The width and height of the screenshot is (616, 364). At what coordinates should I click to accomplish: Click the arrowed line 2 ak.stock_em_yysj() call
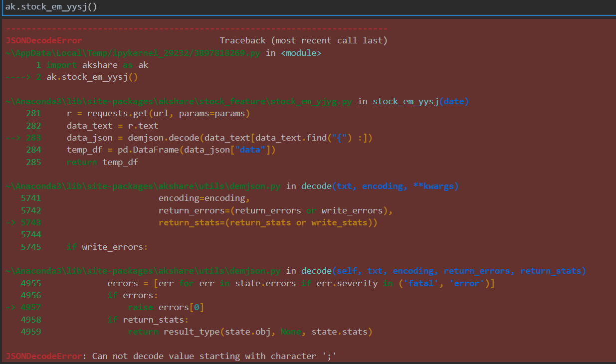tap(72, 77)
